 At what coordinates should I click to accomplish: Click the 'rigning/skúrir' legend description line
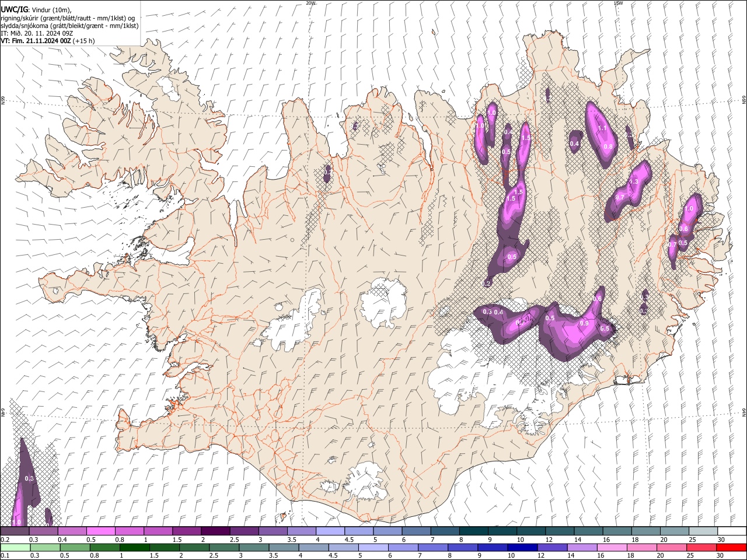pyautogui.click(x=68, y=17)
